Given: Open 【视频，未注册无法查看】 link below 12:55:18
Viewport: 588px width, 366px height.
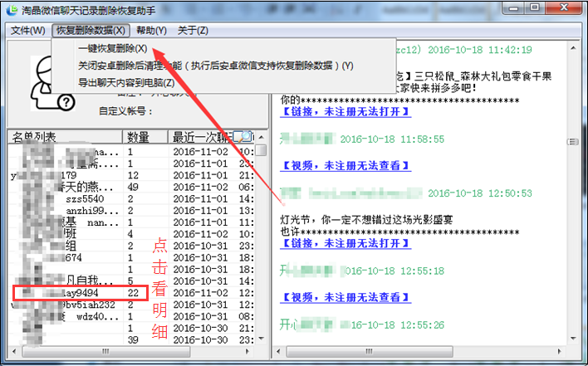Looking at the screenshot, I should 345,297.
